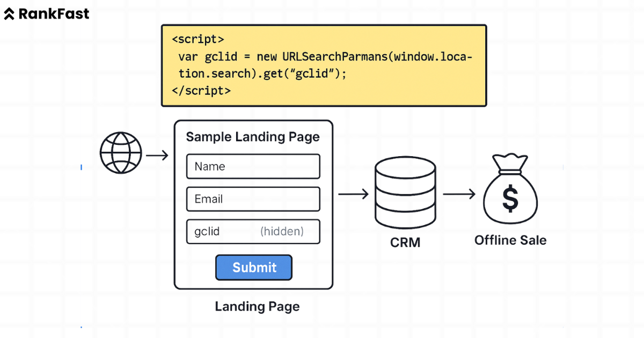The width and height of the screenshot is (644, 338).
Task: Click the arrow pointing from form to CRM
Action: point(353,194)
